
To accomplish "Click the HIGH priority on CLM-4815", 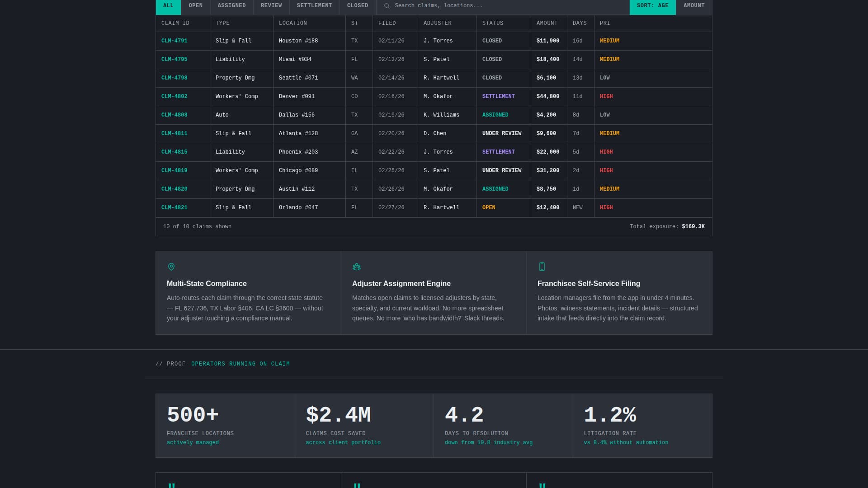I will click(606, 152).
